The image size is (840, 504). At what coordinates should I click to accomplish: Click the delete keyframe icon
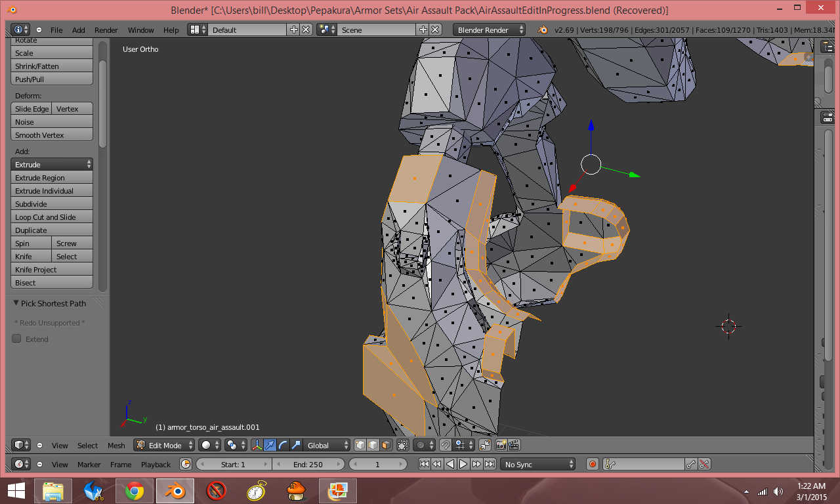(x=704, y=464)
